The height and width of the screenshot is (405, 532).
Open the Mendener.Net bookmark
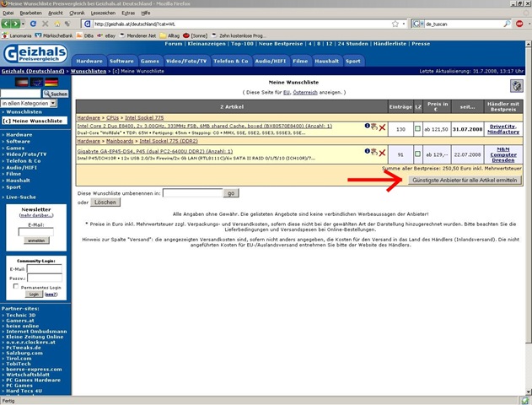click(x=137, y=35)
